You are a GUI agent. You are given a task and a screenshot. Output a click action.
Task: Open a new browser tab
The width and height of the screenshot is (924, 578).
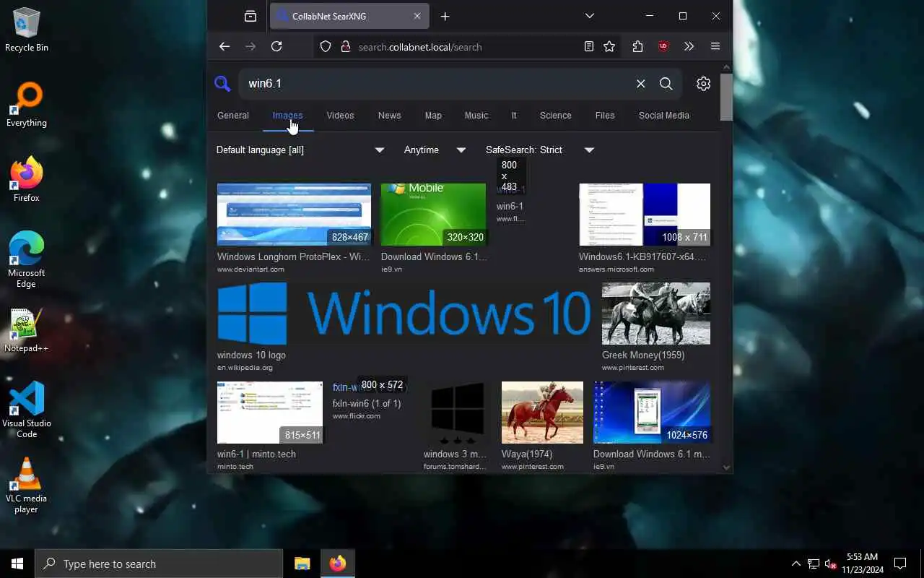(445, 16)
